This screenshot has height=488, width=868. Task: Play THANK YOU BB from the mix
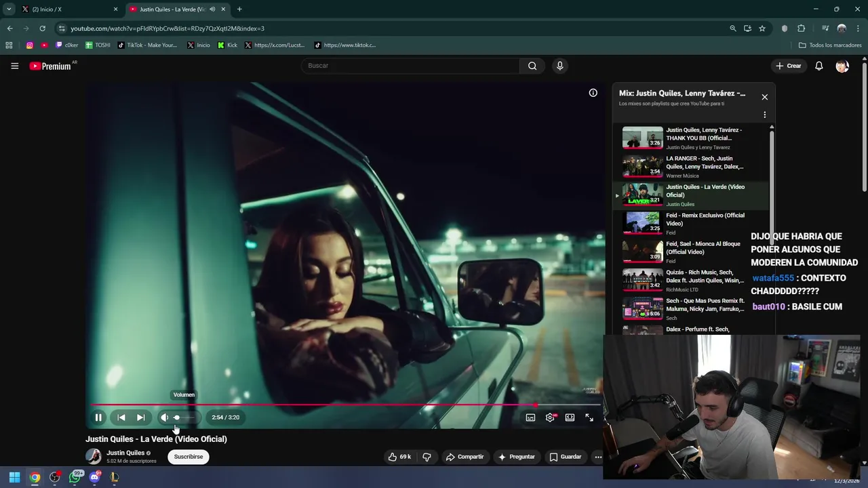(692, 138)
